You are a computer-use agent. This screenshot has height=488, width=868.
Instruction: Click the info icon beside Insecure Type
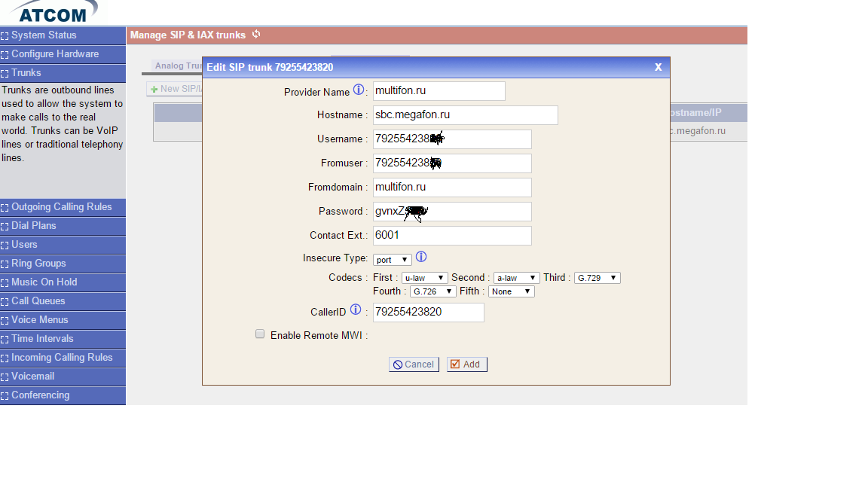421,258
